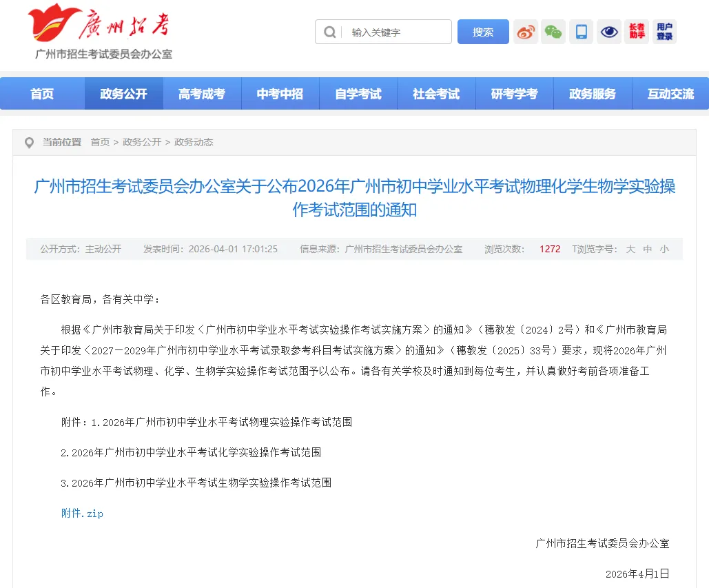Click the location pin beside 当前位置
Viewport: 709px width, 588px height.
click(x=29, y=142)
